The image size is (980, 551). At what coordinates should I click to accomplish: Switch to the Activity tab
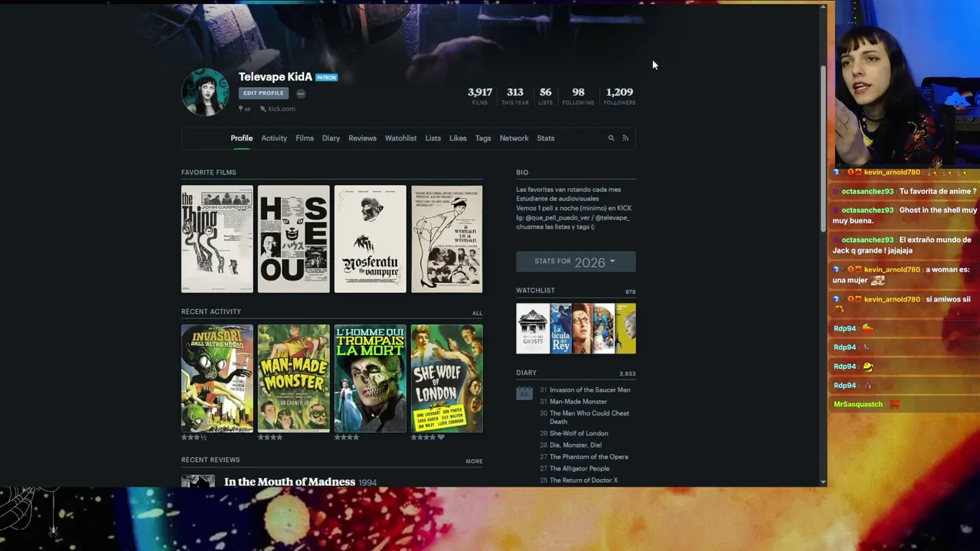coord(274,139)
